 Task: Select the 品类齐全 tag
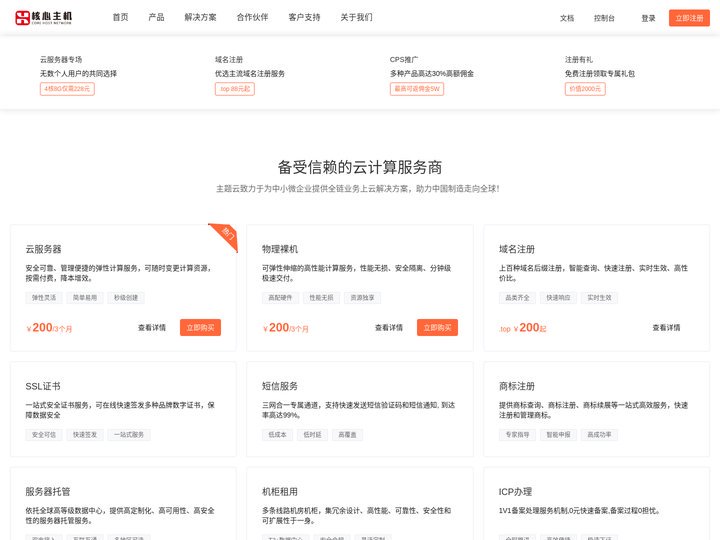[x=517, y=298]
